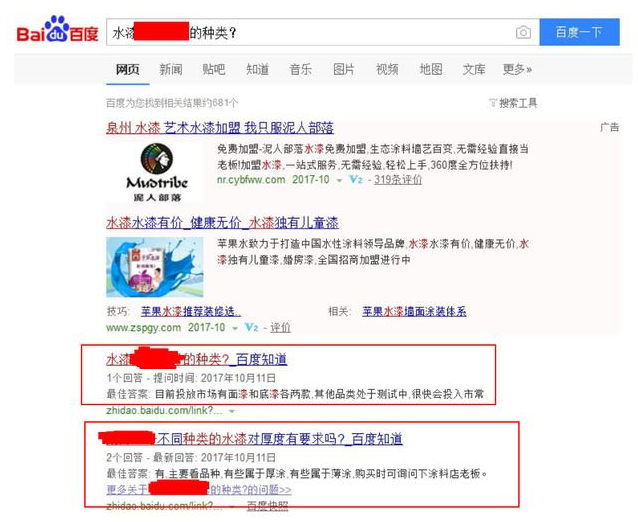The width and height of the screenshot is (638, 522).
Task: Switch to the 图片 tab
Action: coord(344,70)
